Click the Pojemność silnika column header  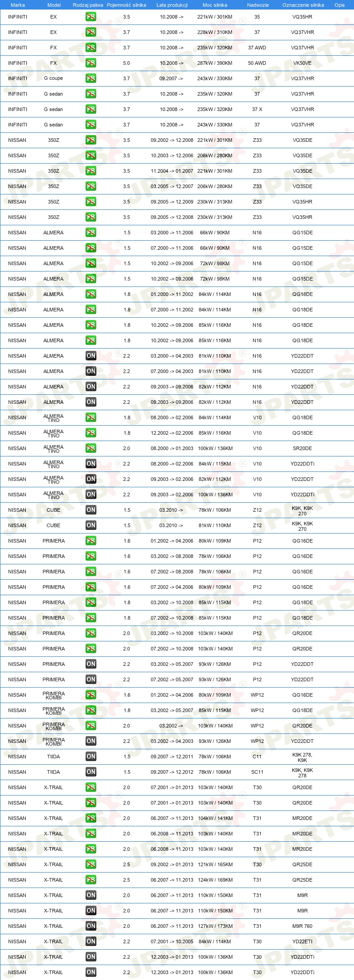(126, 5)
